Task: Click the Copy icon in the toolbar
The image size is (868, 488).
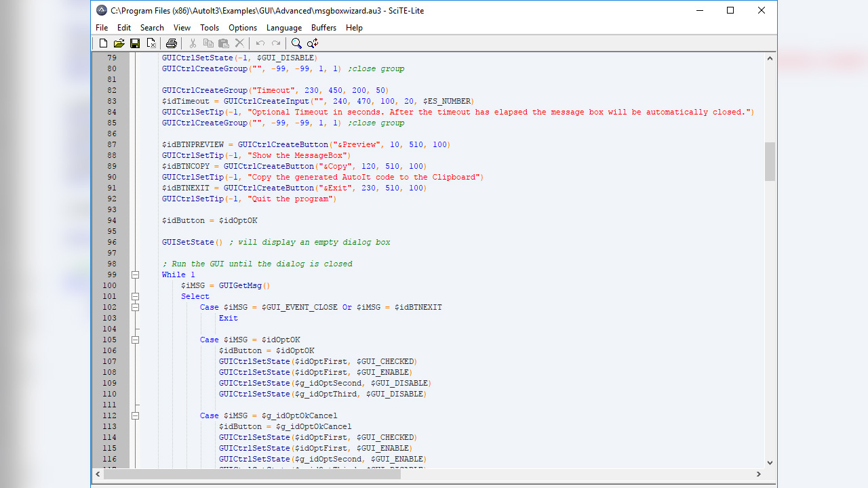Action: (208, 43)
